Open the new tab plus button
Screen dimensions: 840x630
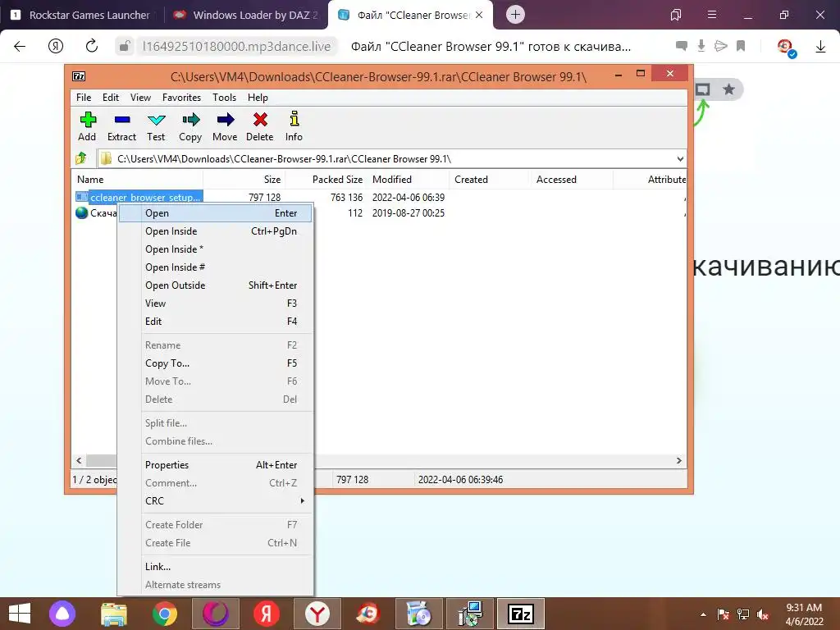click(x=515, y=15)
